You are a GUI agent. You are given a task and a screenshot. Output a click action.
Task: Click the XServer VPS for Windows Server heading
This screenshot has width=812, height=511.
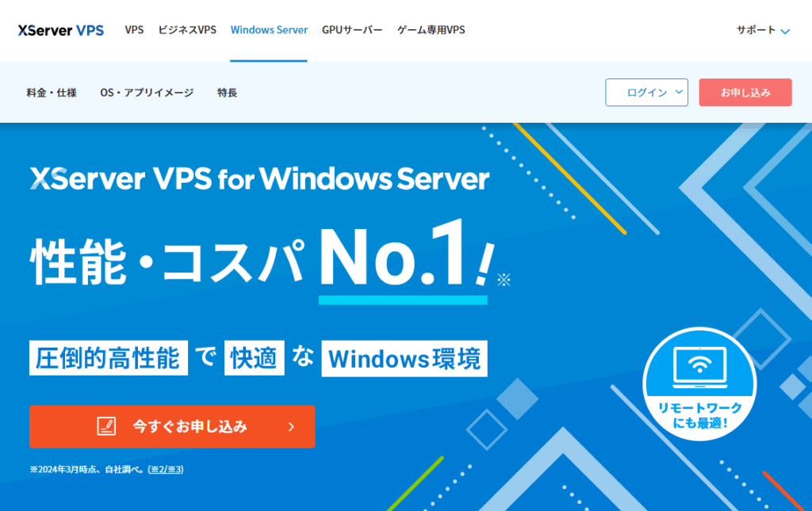(x=259, y=178)
